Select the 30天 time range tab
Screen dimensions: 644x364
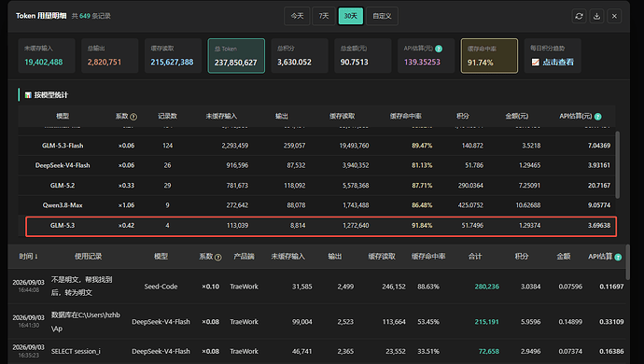pos(351,16)
